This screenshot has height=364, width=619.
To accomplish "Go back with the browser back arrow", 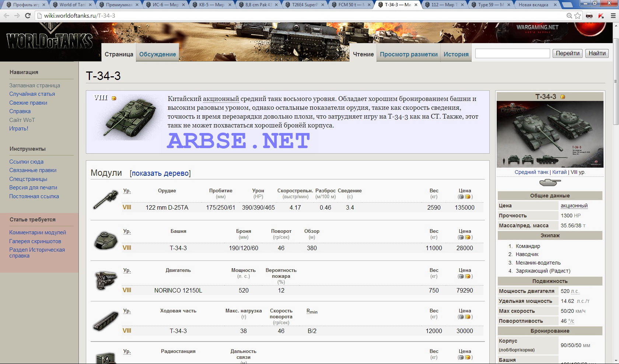I will tap(6, 15).
